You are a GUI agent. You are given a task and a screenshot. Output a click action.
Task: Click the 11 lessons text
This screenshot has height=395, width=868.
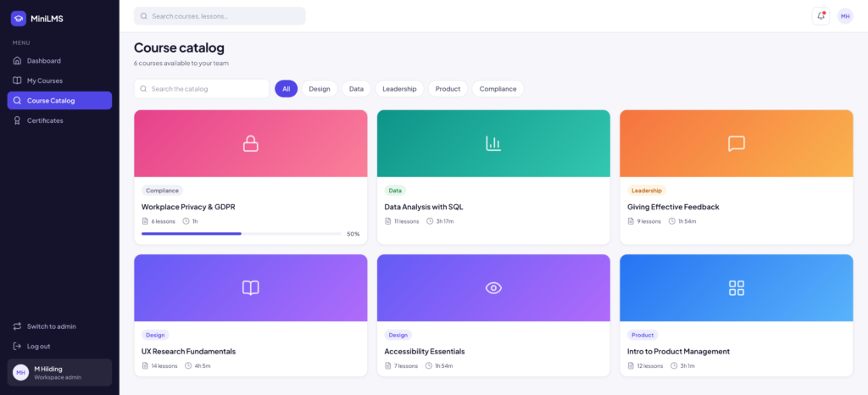coord(407,221)
